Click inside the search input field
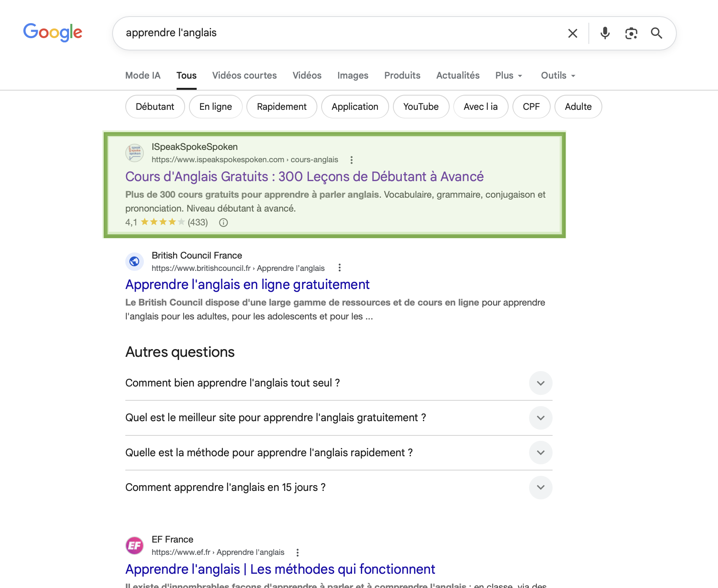This screenshot has height=588, width=718. point(308,33)
